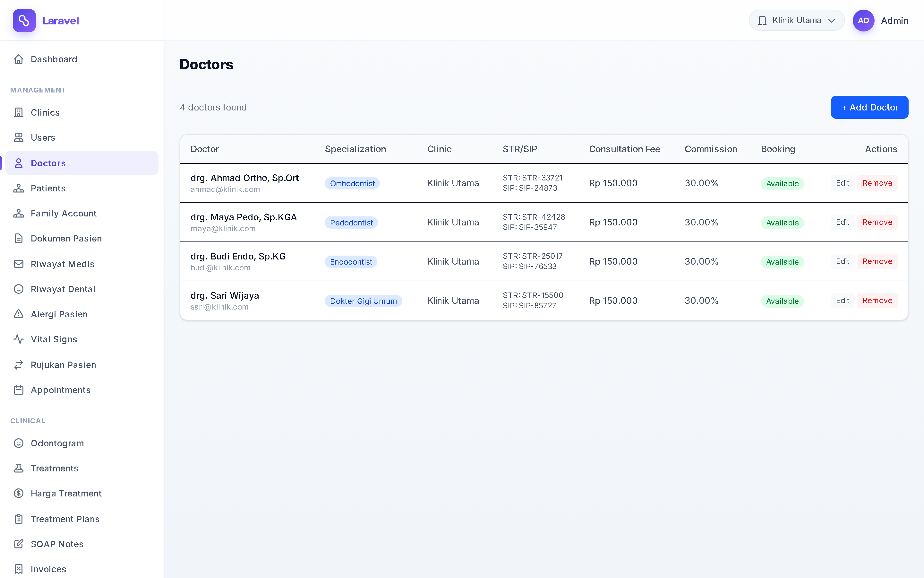Open Rujukan Pasien menu item
The width and height of the screenshot is (924, 578).
point(82,365)
